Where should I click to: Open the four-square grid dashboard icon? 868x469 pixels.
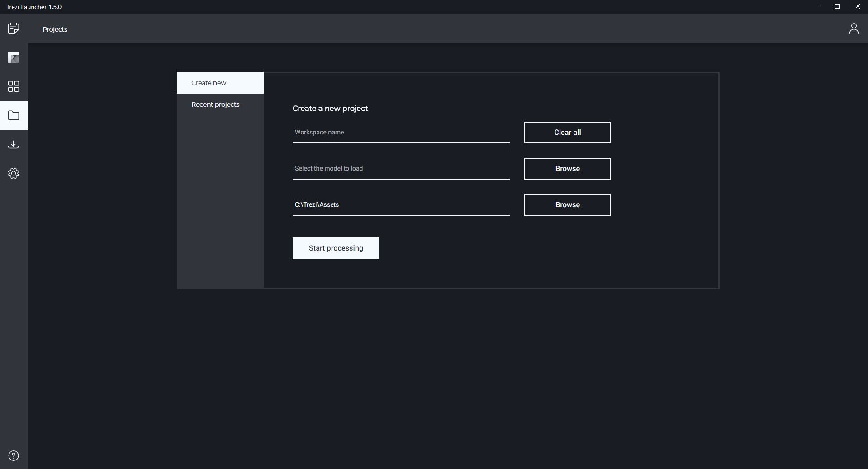pos(14,86)
